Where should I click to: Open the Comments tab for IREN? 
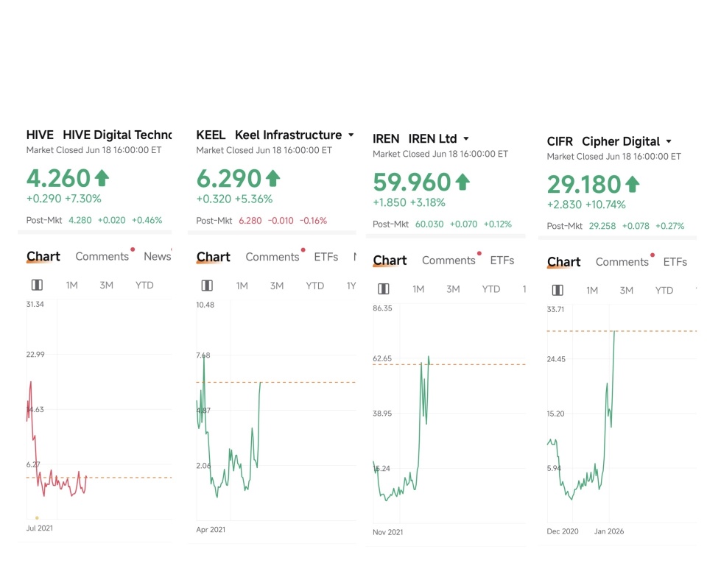click(449, 261)
